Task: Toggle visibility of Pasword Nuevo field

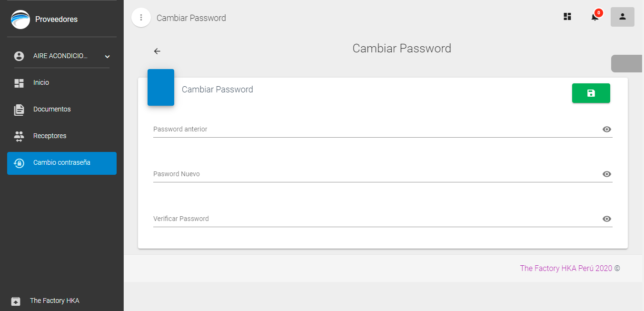Action: [x=606, y=174]
